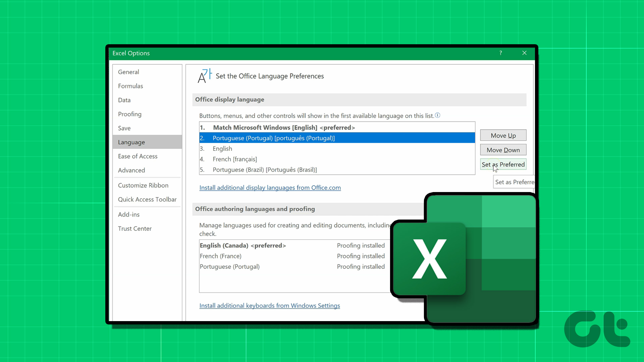
Task: Click the Help question mark icon
Action: point(500,53)
